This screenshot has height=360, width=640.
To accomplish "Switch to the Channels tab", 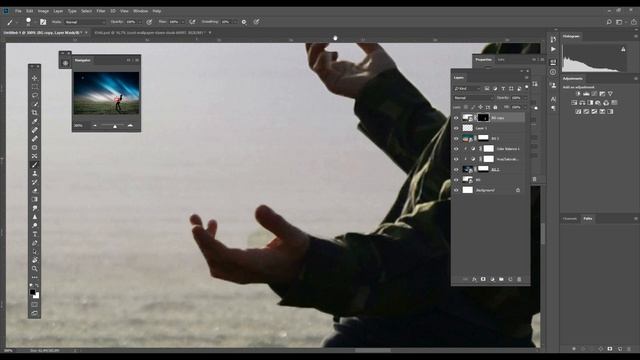I will pyautogui.click(x=570, y=219).
